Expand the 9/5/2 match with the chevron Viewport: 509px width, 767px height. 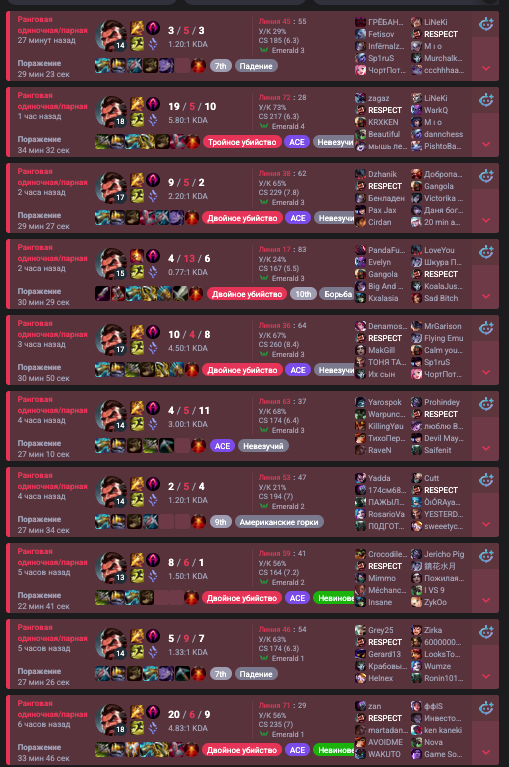(486, 221)
